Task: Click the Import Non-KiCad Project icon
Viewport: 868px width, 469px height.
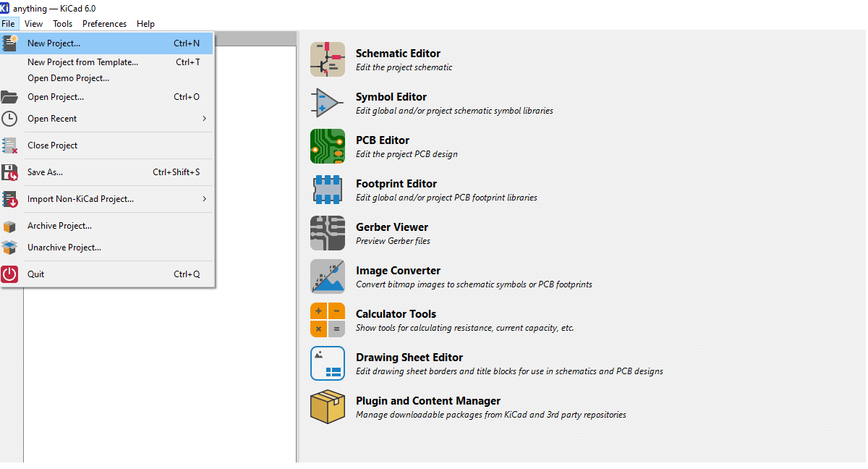Action: pyautogui.click(x=9, y=199)
